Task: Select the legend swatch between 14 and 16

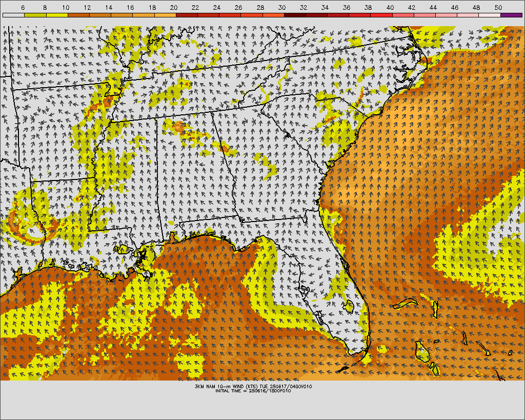Action: [x=122, y=15]
